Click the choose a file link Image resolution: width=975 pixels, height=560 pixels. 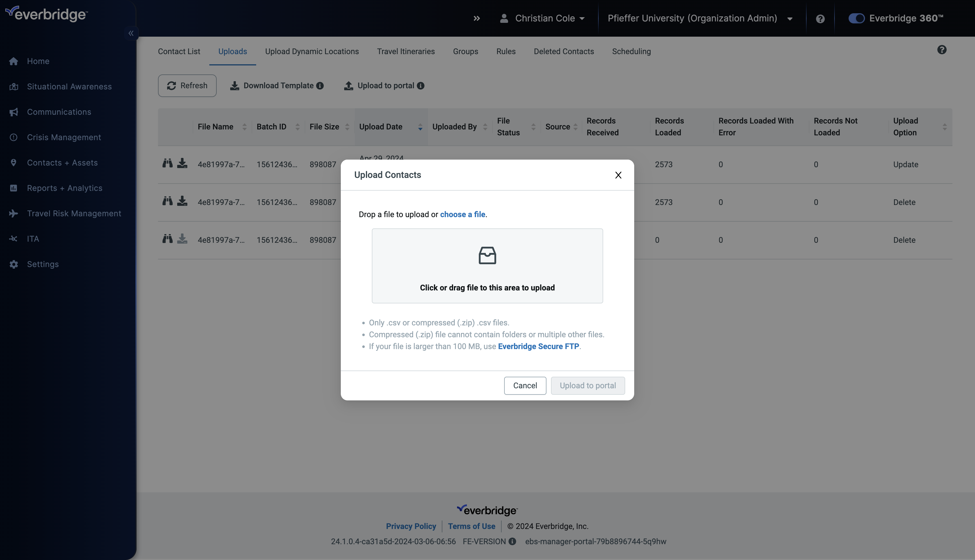(463, 213)
